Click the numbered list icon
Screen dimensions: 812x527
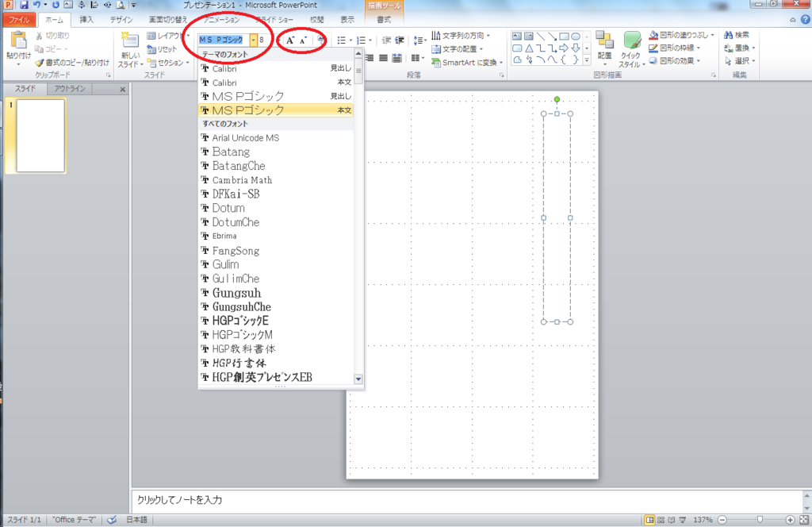(361, 40)
